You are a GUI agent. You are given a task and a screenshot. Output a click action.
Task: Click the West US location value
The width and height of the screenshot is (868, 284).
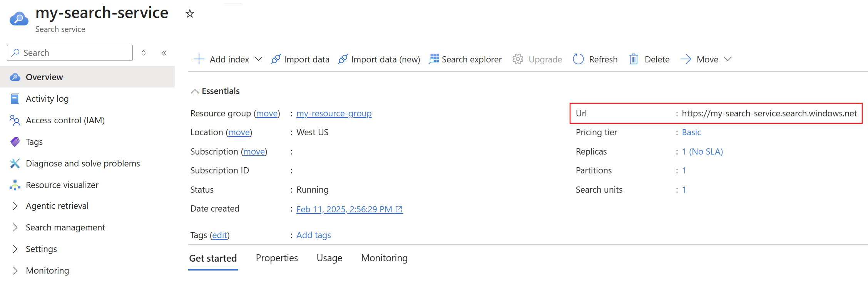pyautogui.click(x=313, y=132)
